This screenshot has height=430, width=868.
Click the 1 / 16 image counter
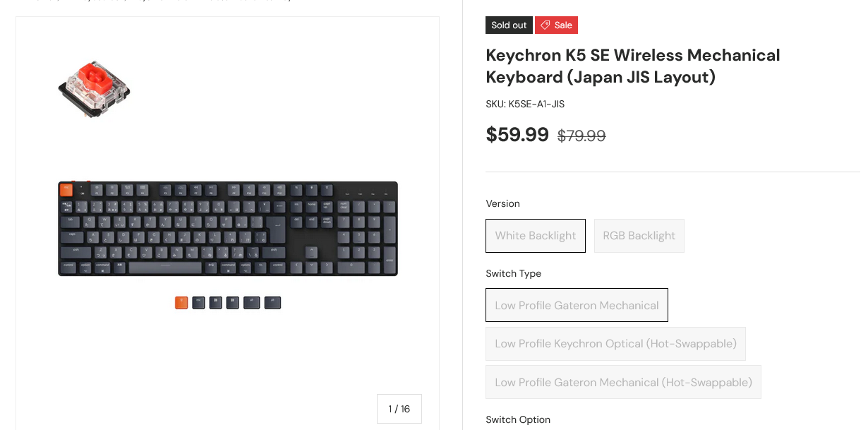(399, 409)
